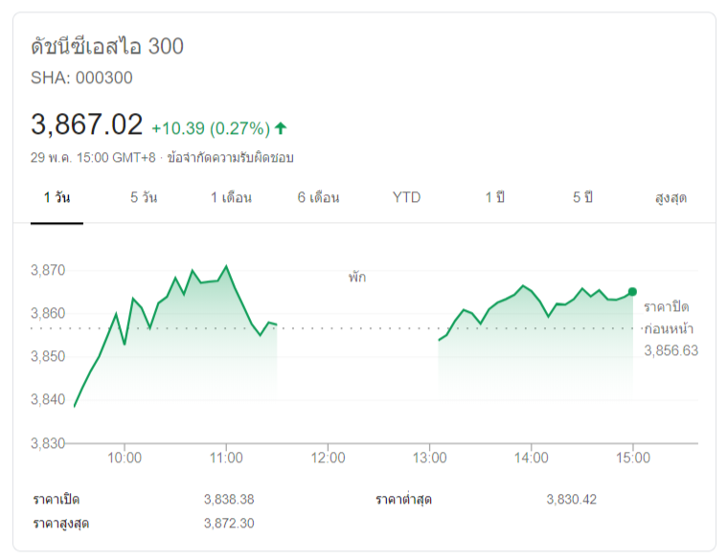The height and width of the screenshot is (560, 728).
Task: Click the ราคาต่ำสุด value 3,830.42
Action: (572, 499)
